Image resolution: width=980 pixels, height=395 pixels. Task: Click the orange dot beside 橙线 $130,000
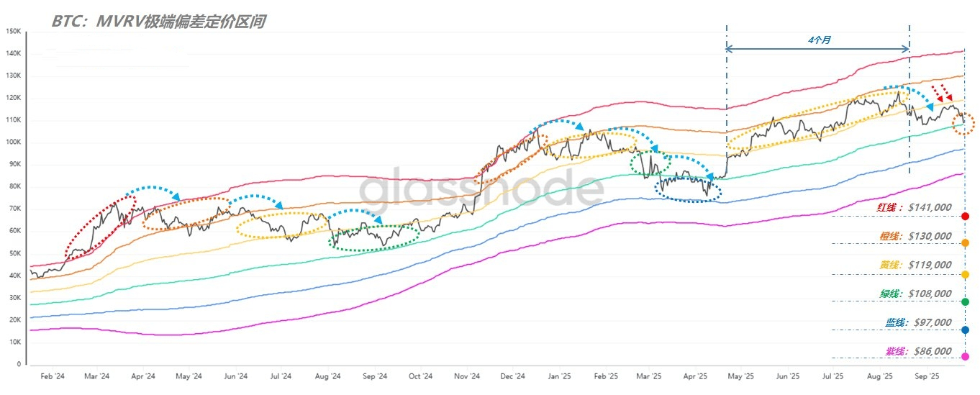click(x=965, y=243)
